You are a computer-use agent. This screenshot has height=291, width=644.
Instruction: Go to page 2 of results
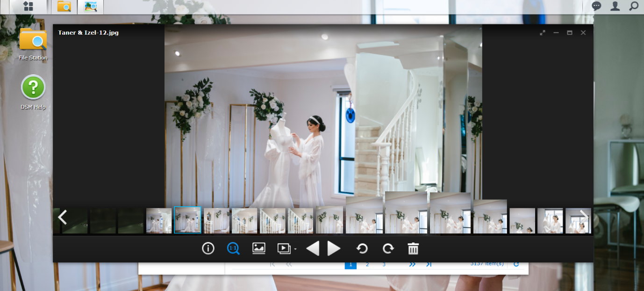point(367,265)
